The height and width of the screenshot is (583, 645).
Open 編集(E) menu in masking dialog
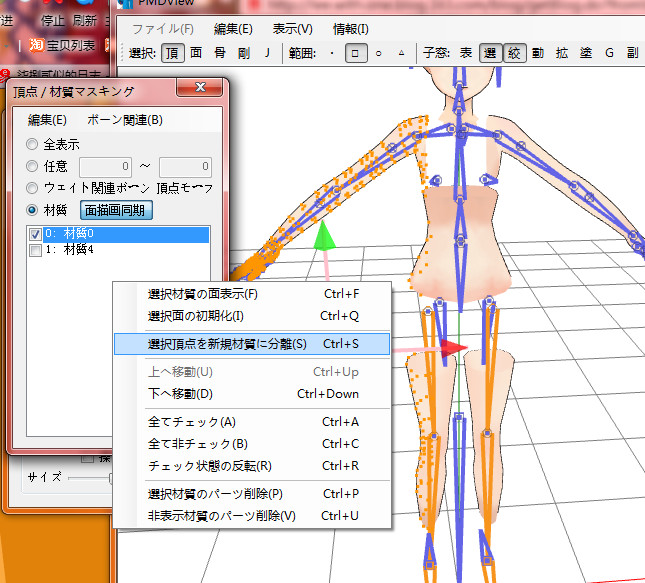pyautogui.click(x=47, y=120)
